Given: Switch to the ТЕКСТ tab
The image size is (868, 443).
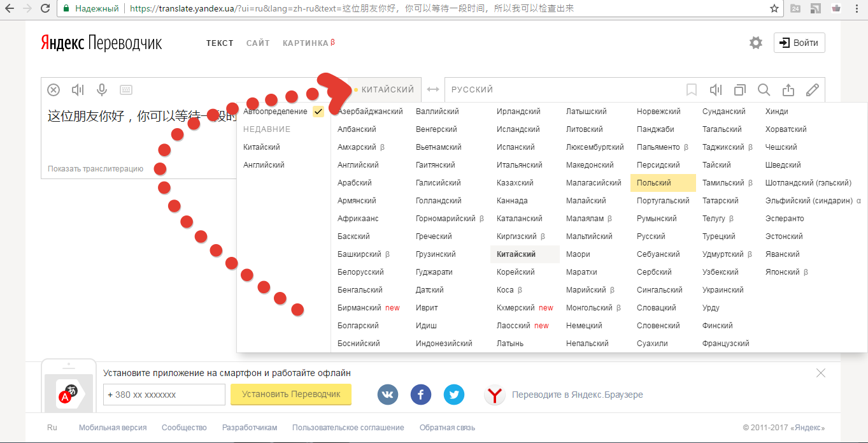Looking at the screenshot, I should (220, 43).
